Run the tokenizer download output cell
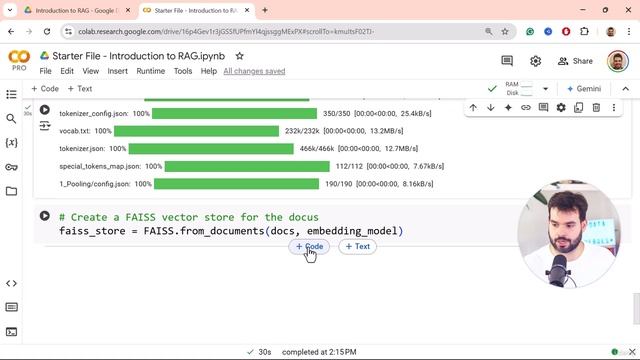Screen dimensions: 640x360 pyautogui.click(x=44, y=110)
